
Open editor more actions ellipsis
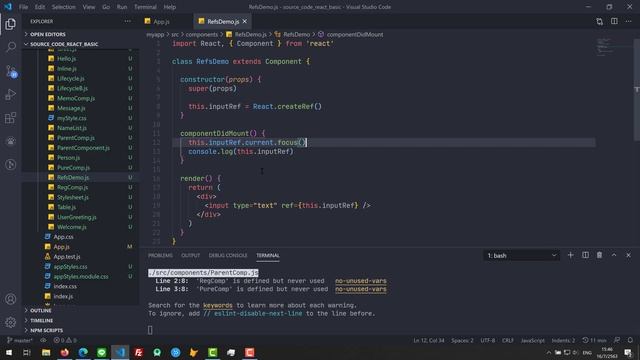pos(629,21)
